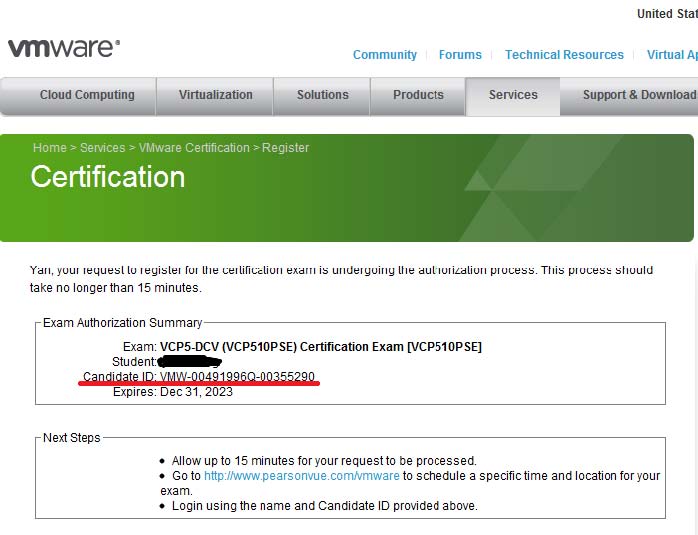Click the VMware logo
The image size is (698, 535).
point(64,48)
